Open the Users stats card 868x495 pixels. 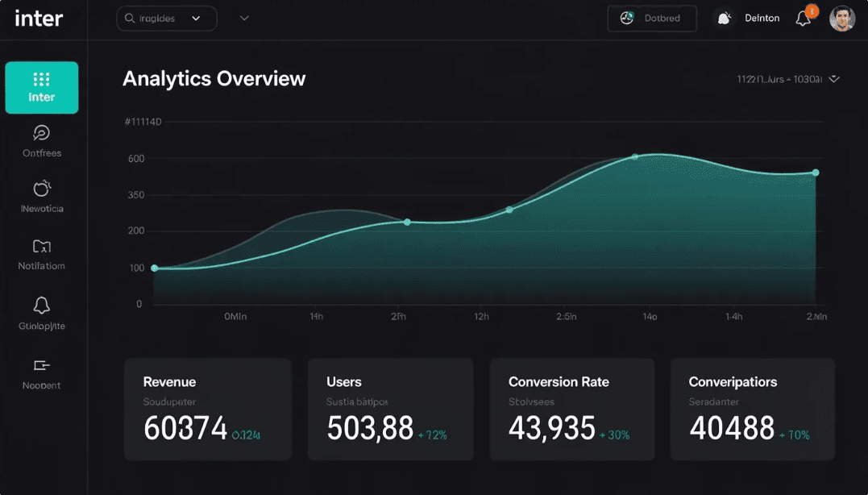click(390, 410)
